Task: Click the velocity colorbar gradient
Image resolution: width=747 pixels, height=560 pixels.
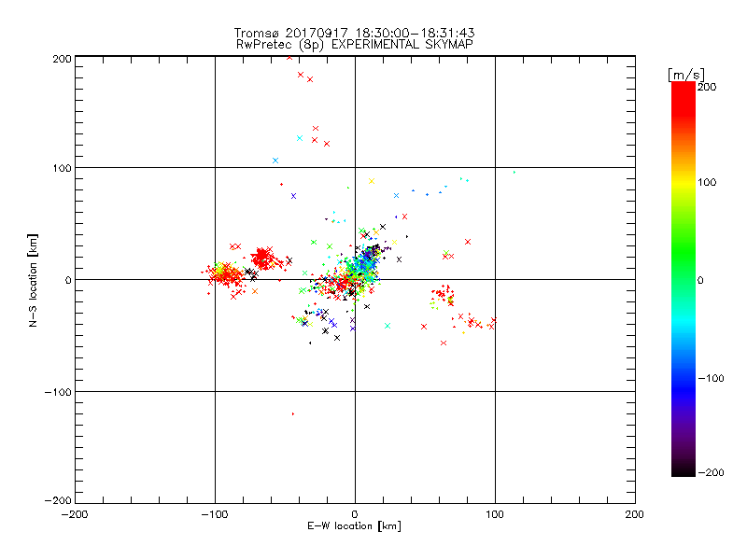Action: coord(684,279)
